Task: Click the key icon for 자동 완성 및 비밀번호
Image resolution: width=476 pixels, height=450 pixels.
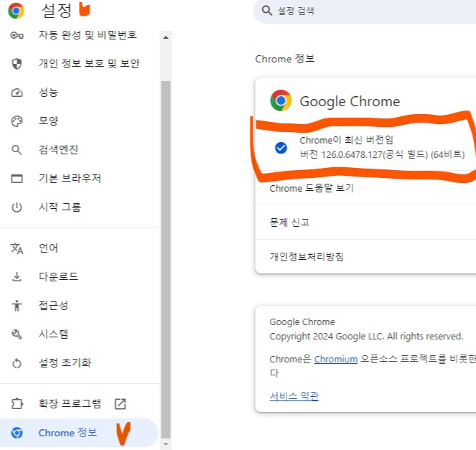Action: pyautogui.click(x=17, y=35)
